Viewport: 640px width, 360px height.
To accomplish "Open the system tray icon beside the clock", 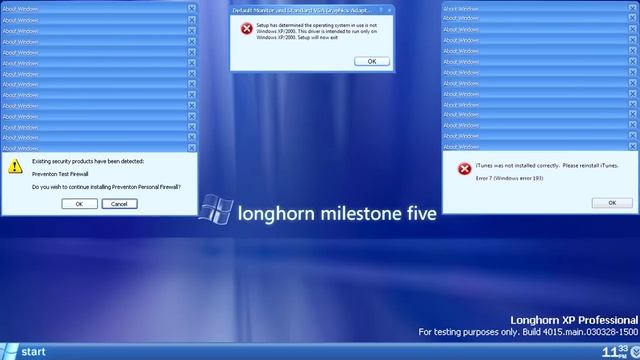I will coord(636,352).
